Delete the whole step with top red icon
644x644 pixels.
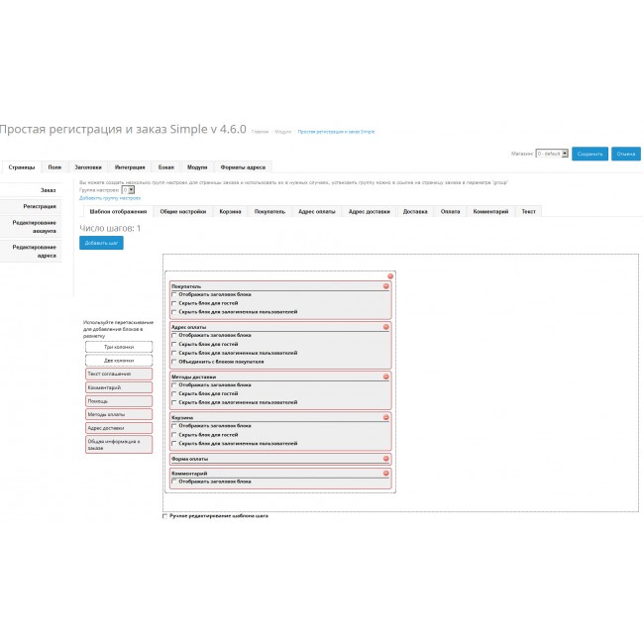(x=390, y=275)
